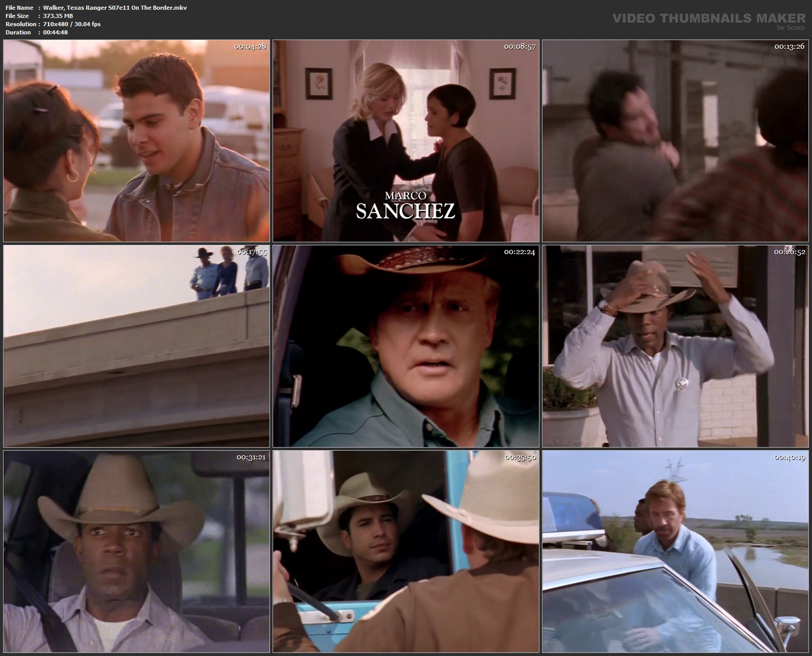Open the thumbnail at 00:35:50

(406, 551)
